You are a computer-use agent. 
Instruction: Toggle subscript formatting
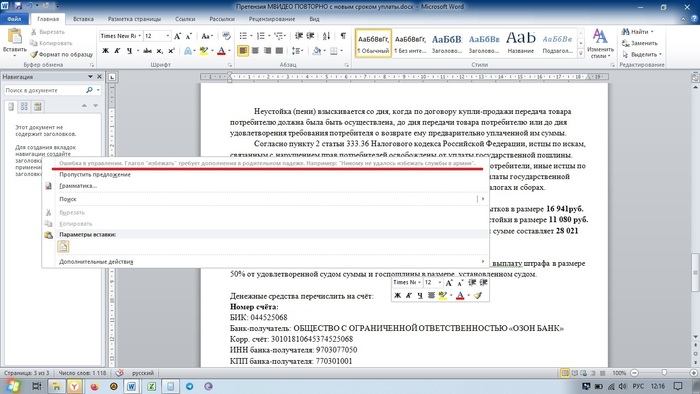(x=159, y=51)
